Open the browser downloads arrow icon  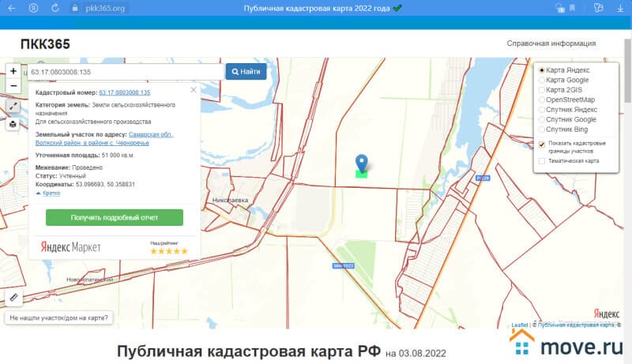[620, 8]
